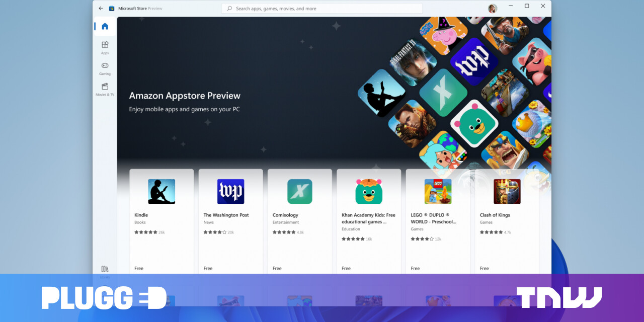Click the "Free" price on the Kindle card
The height and width of the screenshot is (322, 644).
tap(139, 269)
